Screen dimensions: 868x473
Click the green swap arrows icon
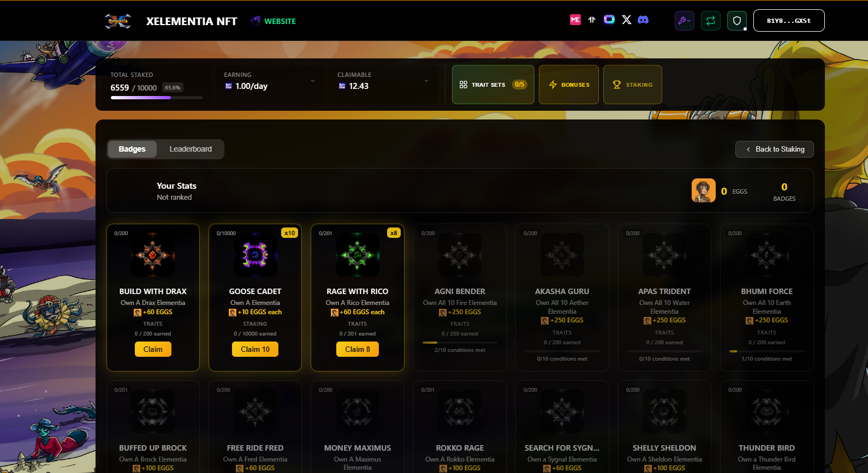(710, 21)
